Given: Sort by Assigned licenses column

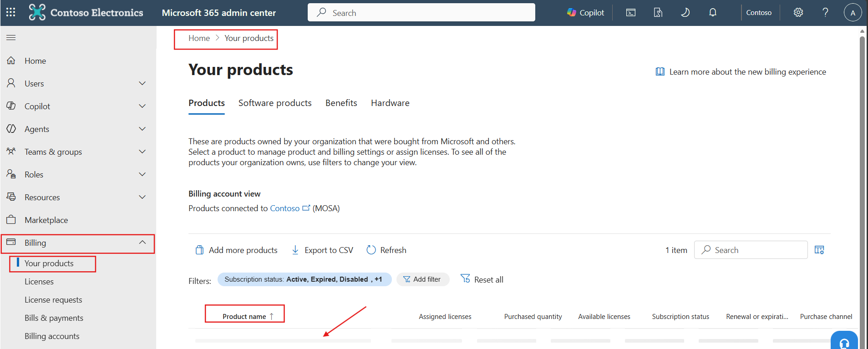Looking at the screenshot, I should click(445, 317).
